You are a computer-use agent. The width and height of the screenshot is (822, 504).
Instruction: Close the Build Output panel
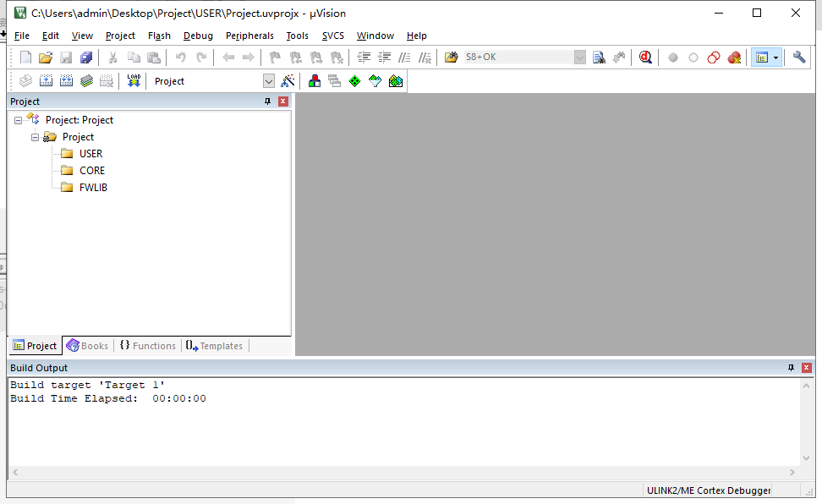[x=807, y=368]
